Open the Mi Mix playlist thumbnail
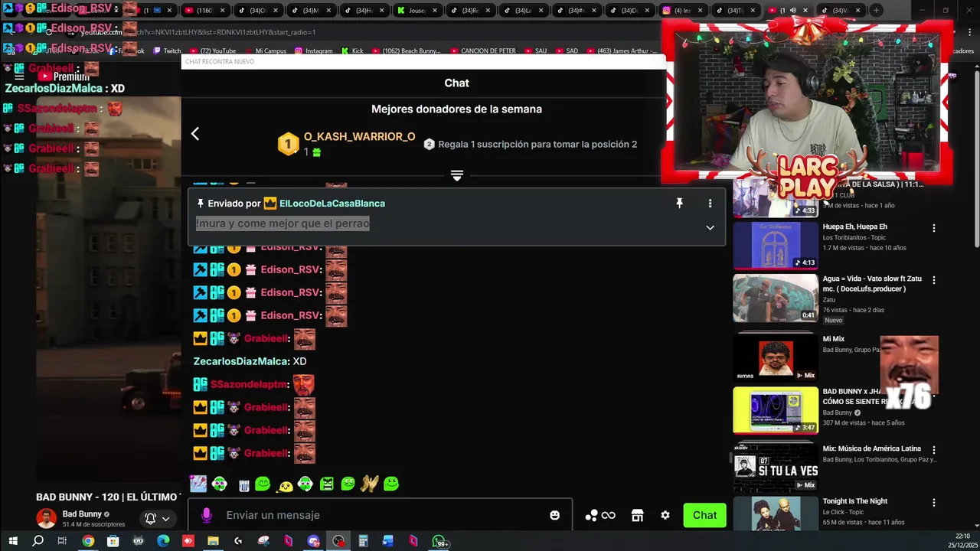 pyautogui.click(x=776, y=357)
